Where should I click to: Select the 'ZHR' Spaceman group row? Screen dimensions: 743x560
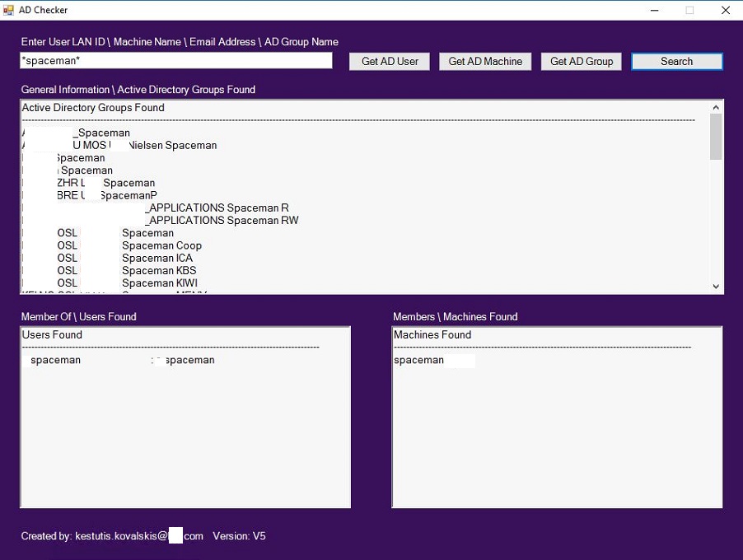(x=89, y=183)
